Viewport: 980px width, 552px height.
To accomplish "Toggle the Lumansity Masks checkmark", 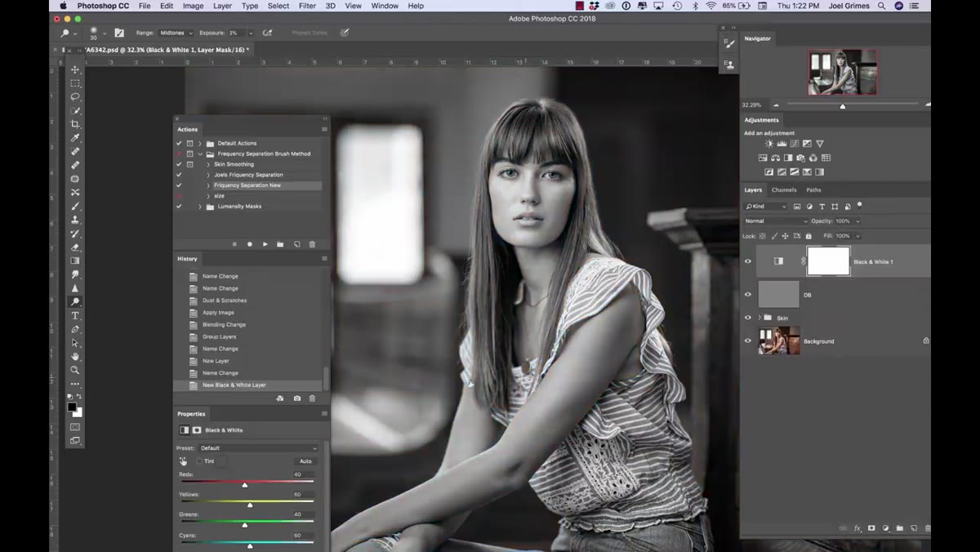I will 179,207.
